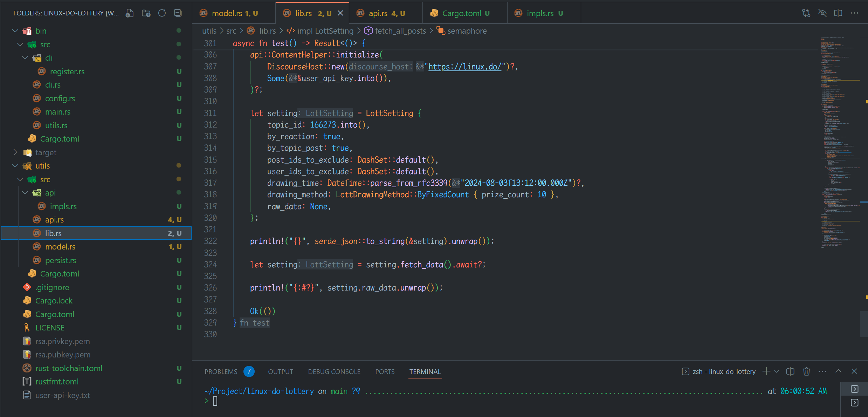Open the Problems panel tab
This screenshot has height=417, width=868.
point(221,371)
